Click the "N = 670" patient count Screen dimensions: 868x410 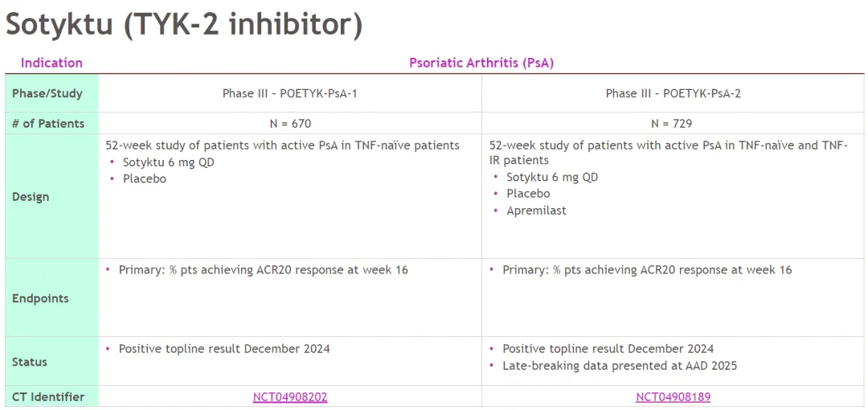click(x=290, y=124)
